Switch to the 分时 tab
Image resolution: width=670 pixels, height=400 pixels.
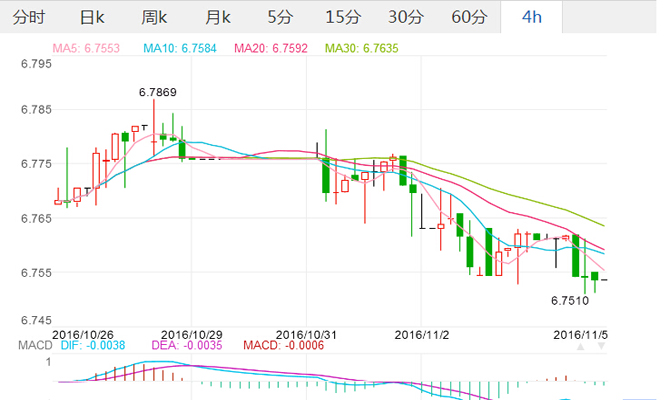click(x=29, y=17)
